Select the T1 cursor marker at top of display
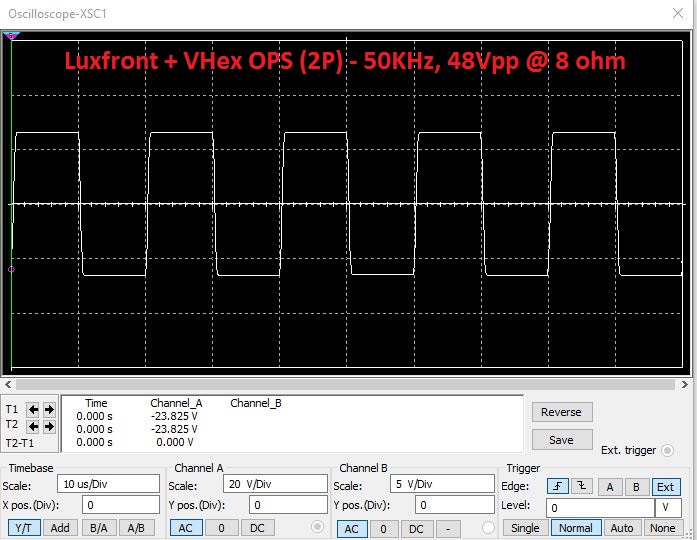The width and height of the screenshot is (697, 540). pyautogui.click(x=11, y=36)
